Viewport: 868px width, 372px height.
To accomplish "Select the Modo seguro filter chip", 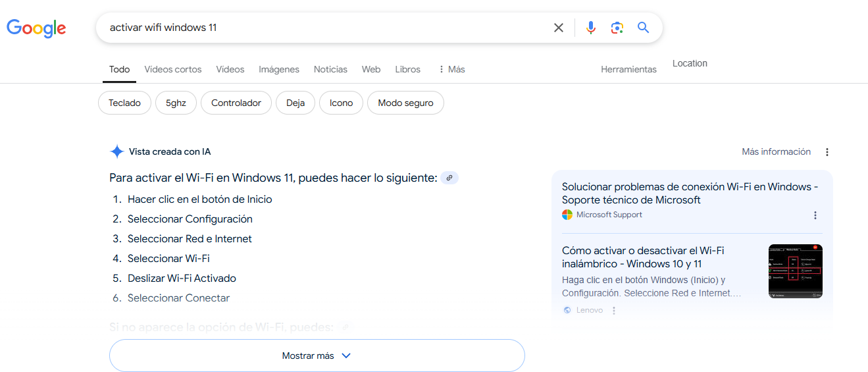I will point(405,103).
